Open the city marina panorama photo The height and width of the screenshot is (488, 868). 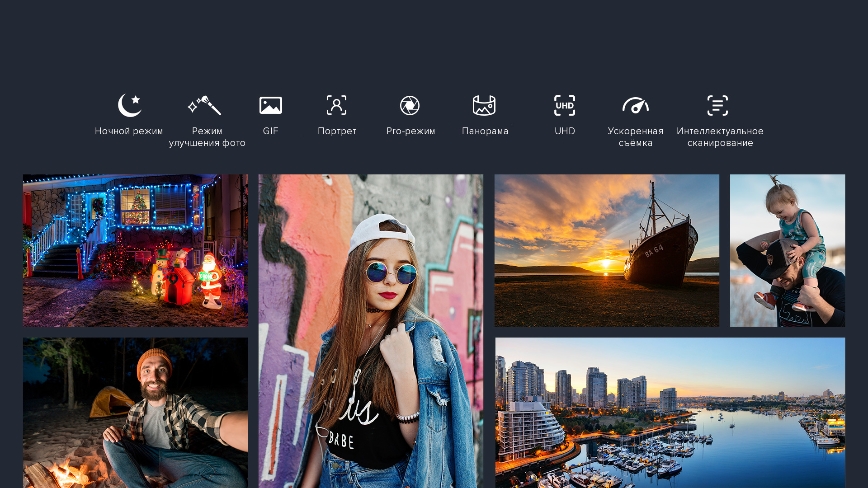670,413
